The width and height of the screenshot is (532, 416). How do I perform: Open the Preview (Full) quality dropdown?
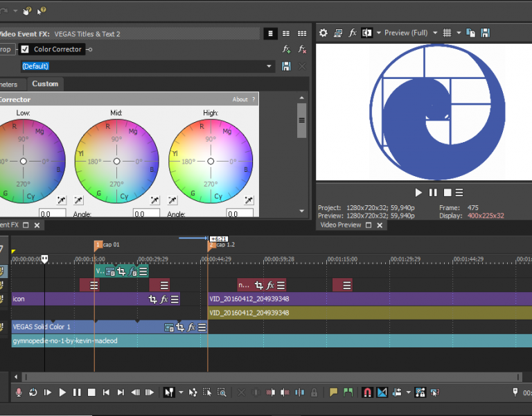(x=434, y=33)
